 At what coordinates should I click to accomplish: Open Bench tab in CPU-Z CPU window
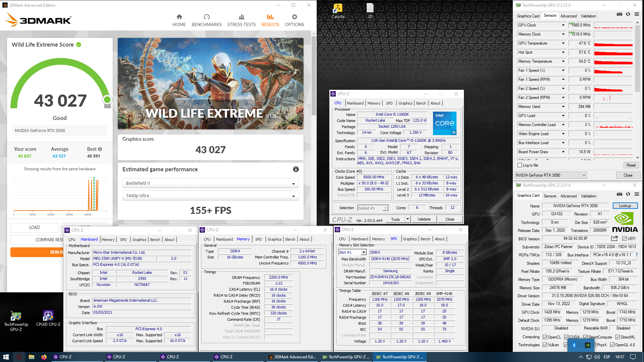421,103
